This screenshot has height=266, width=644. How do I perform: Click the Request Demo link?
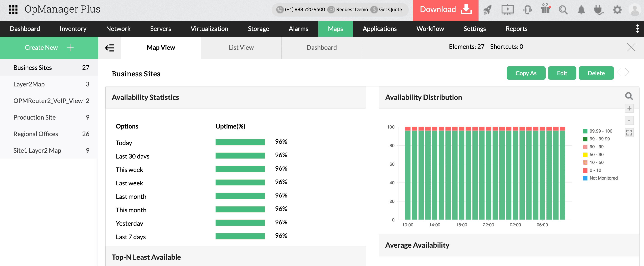352,9
